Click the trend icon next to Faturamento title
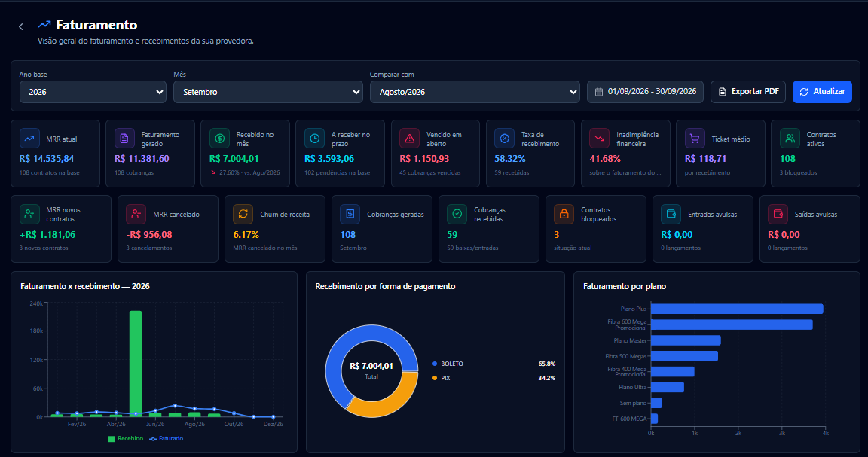The height and width of the screenshot is (457, 868). (x=44, y=24)
